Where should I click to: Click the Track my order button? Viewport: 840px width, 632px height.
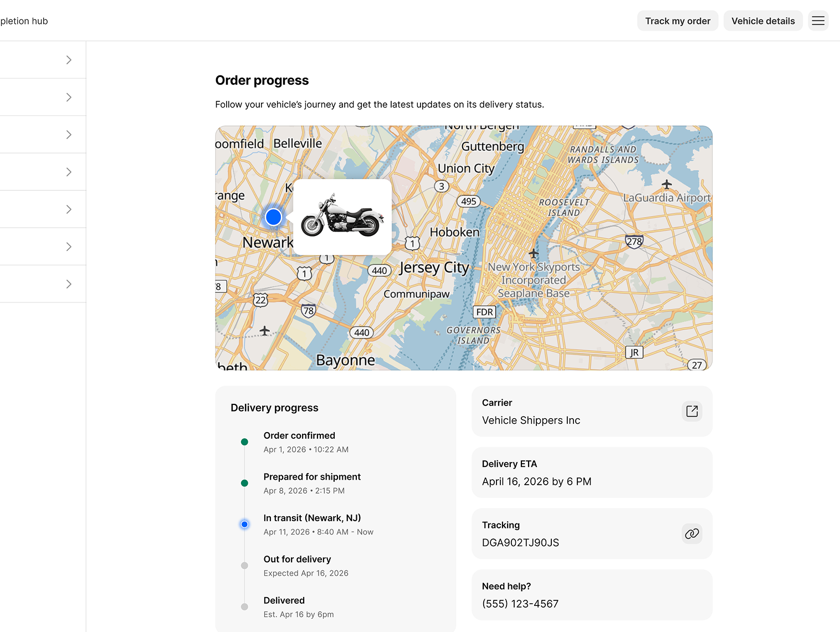678,20
